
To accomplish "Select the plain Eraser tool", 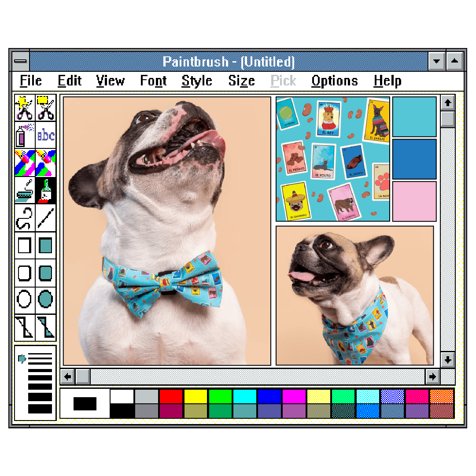I will point(45,163).
